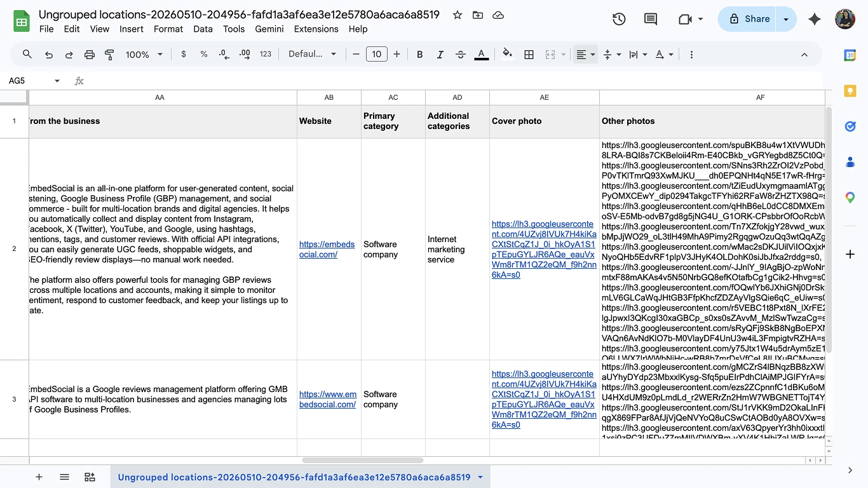Screen dimensions: 868x488
Task: Open Google Maps side panel
Action: (850, 198)
